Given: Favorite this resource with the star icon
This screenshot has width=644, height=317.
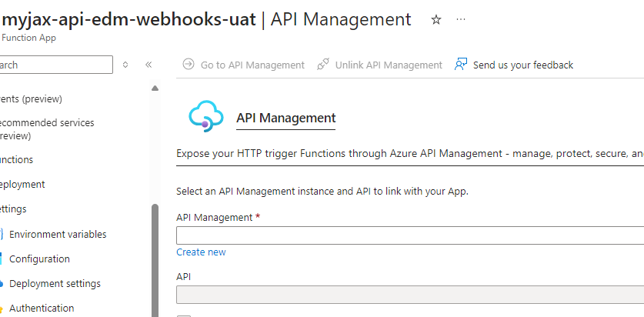Looking at the screenshot, I should [x=435, y=19].
